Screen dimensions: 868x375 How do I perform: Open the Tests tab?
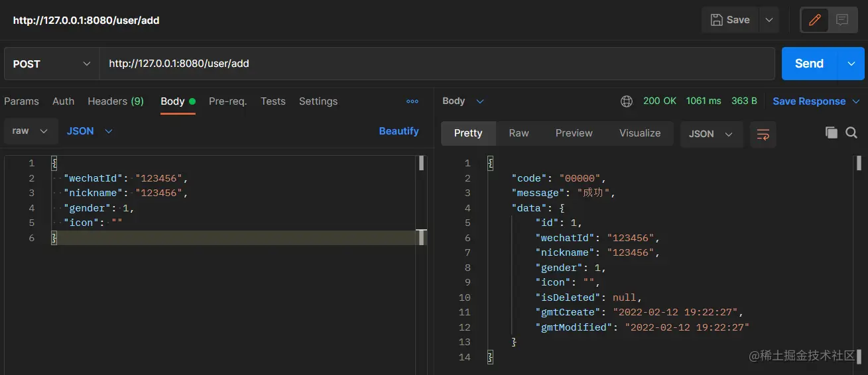[273, 101]
